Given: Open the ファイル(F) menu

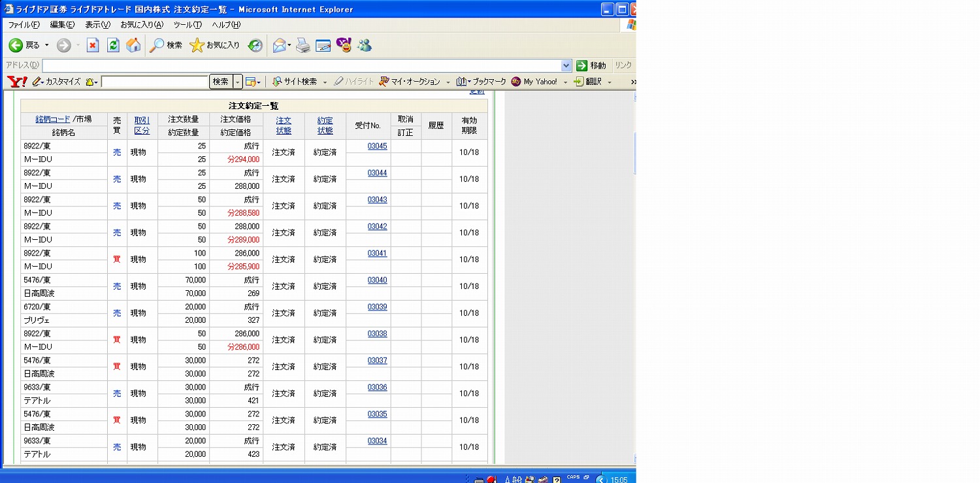Looking at the screenshot, I should [24, 25].
